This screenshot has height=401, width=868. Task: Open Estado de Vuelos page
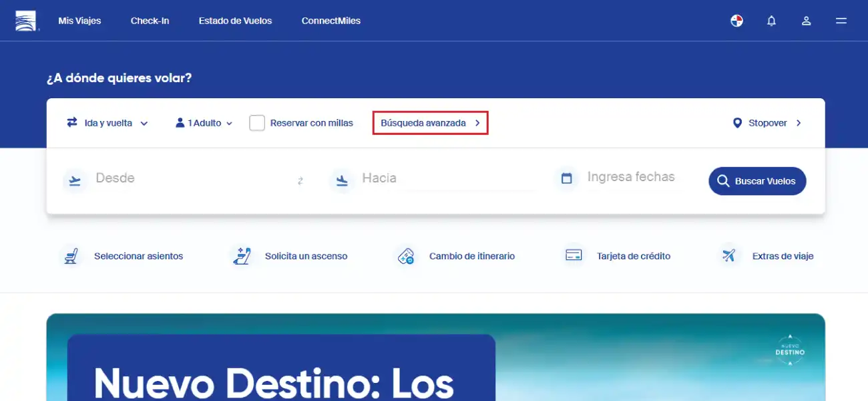tap(235, 21)
